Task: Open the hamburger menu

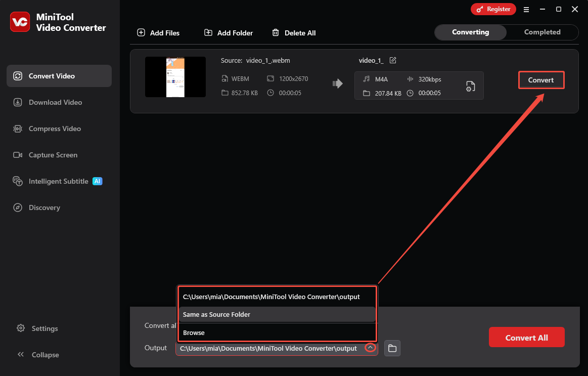Action: pyautogui.click(x=526, y=9)
